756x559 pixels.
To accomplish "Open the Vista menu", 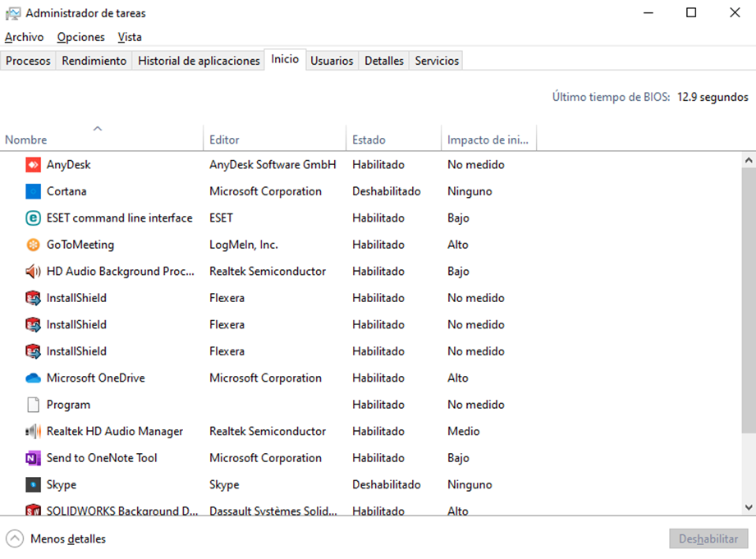I will coord(130,37).
